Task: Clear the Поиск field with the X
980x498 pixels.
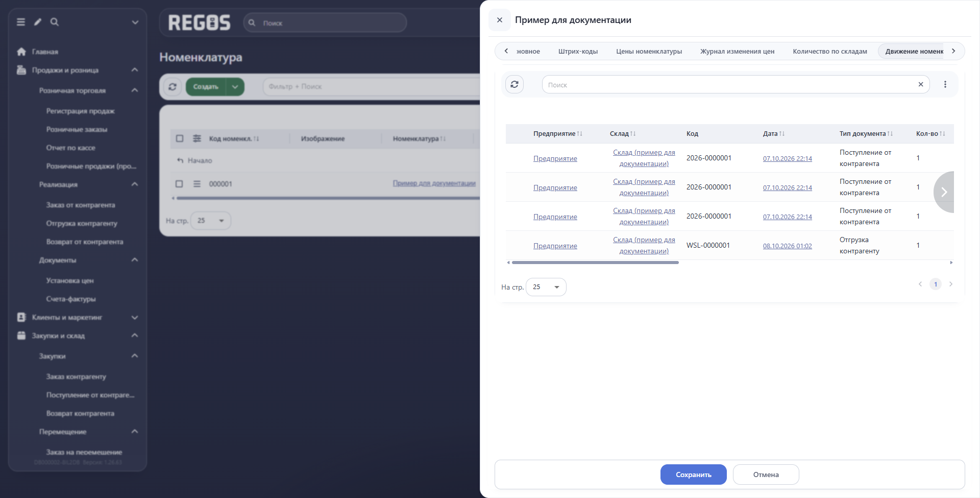Action: [921, 84]
